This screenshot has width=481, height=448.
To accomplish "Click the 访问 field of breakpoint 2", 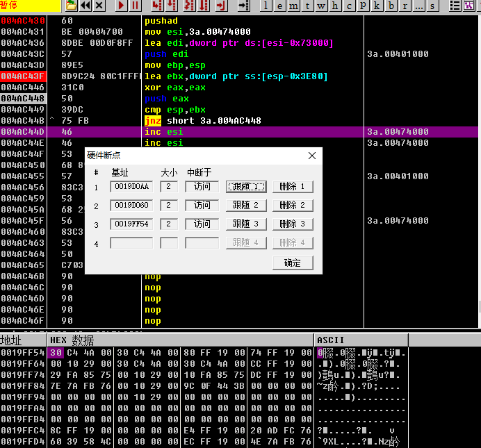I will click(202, 206).
